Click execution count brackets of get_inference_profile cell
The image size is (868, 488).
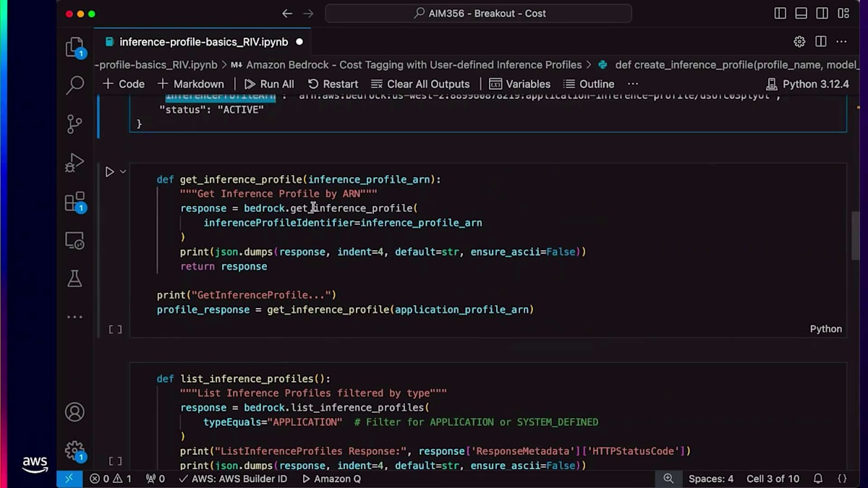click(x=115, y=330)
